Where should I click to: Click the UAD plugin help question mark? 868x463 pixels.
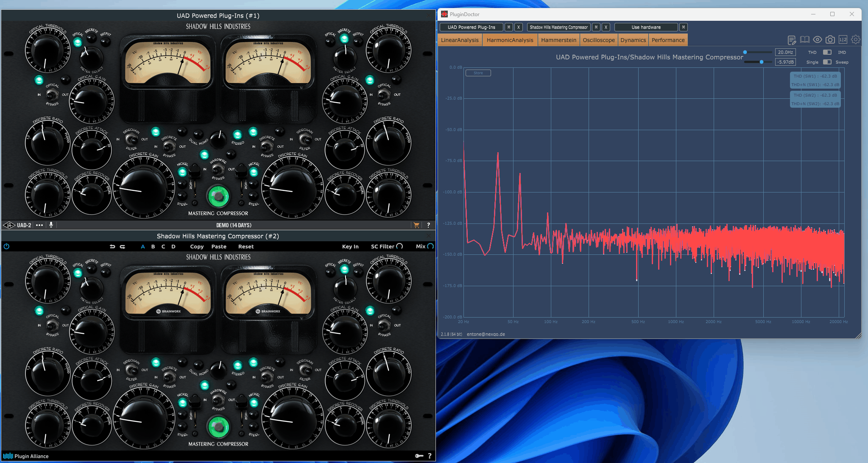(x=428, y=225)
